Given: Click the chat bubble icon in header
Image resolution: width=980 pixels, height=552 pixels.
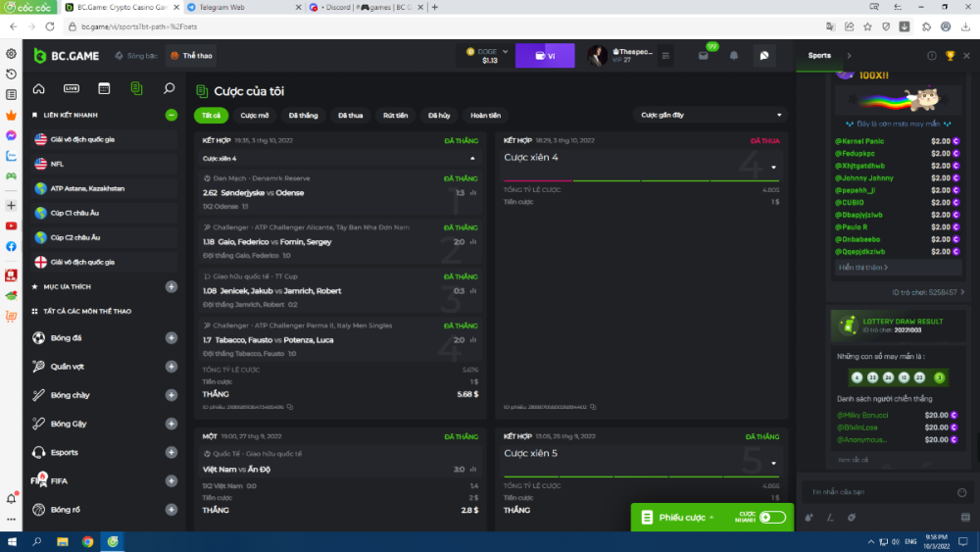Looking at the screenshot, I should (764, 56).
